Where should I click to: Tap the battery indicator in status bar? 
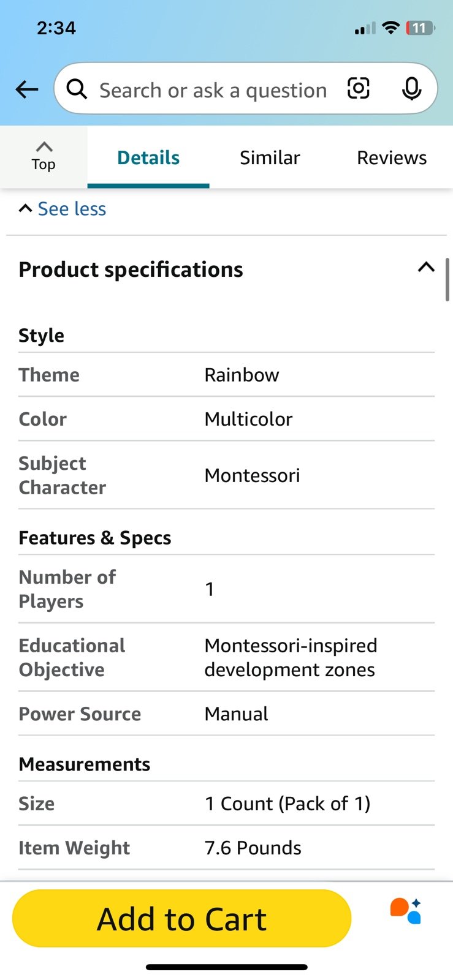click(420, 28)
